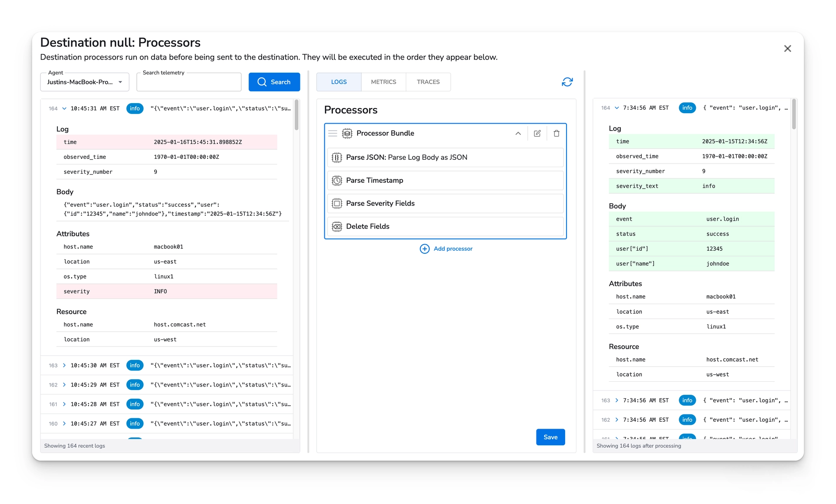Expand log entry 163 in the recent logs
This screenshot has height=504, width=836.
(64, 365)
